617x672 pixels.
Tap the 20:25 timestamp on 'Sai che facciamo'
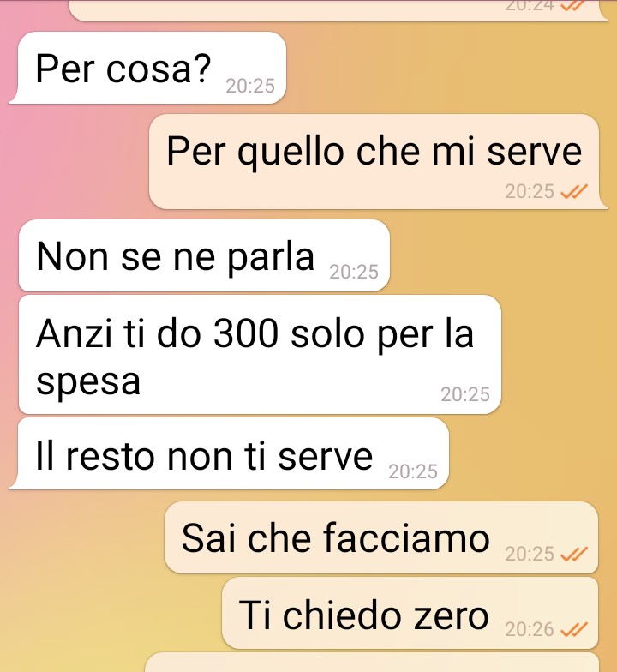[x=530, y=554]
